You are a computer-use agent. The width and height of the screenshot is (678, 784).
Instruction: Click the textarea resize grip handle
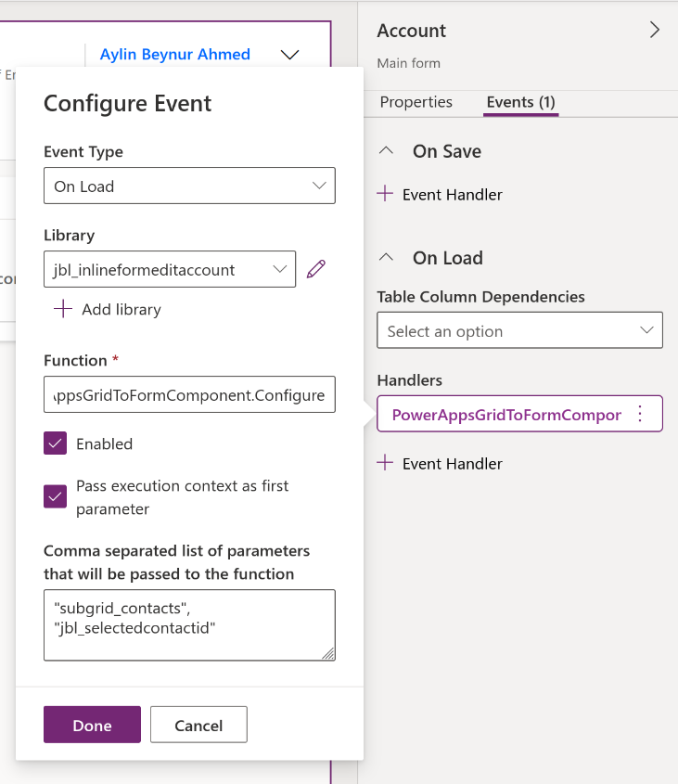pyautogui.click(x=329, y=654)
